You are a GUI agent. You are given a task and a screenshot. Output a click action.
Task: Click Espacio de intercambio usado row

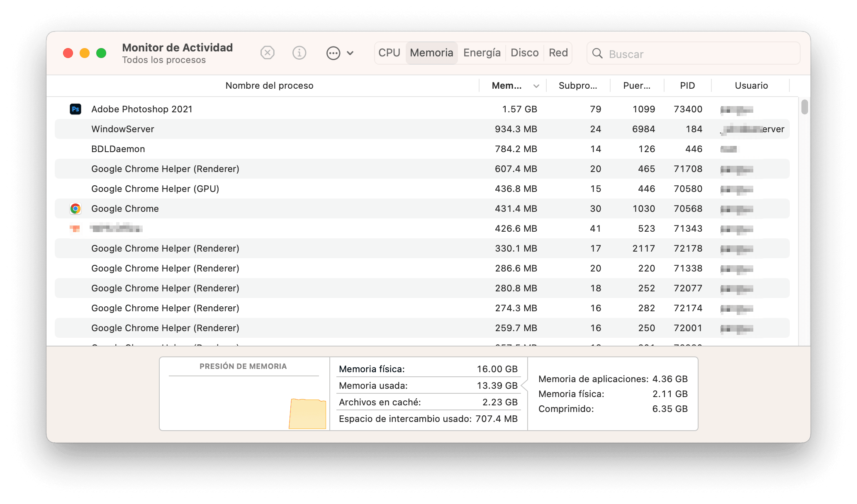coord(428,419)
